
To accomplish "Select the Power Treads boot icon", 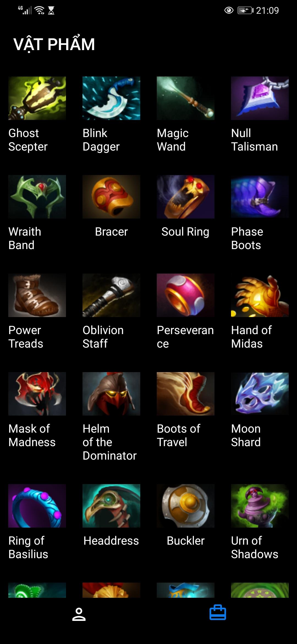I will (37, 295).
